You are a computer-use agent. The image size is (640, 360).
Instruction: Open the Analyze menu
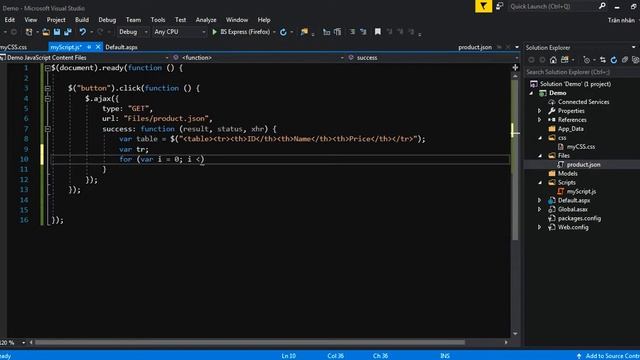click(x=206, y=20)
